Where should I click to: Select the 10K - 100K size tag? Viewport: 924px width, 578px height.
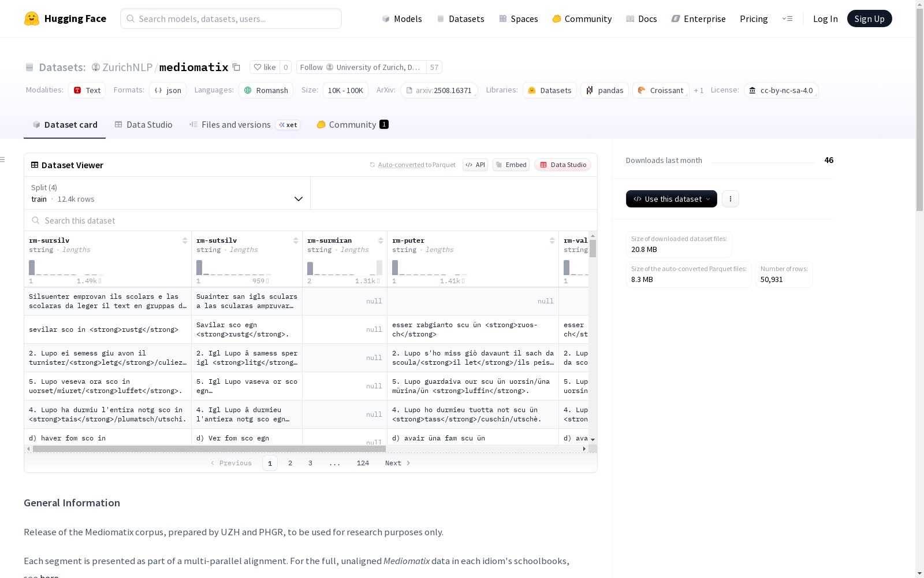345,90
